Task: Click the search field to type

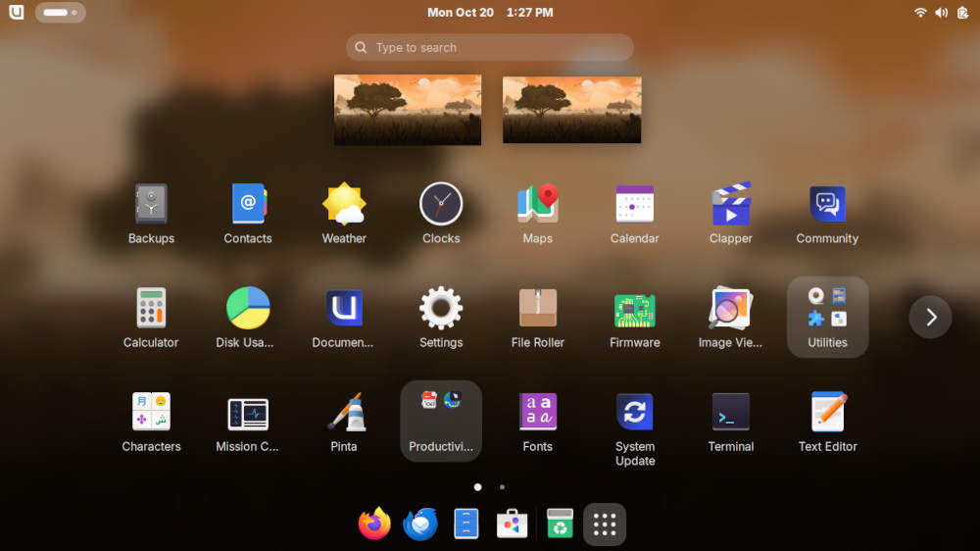Action: 490,47
